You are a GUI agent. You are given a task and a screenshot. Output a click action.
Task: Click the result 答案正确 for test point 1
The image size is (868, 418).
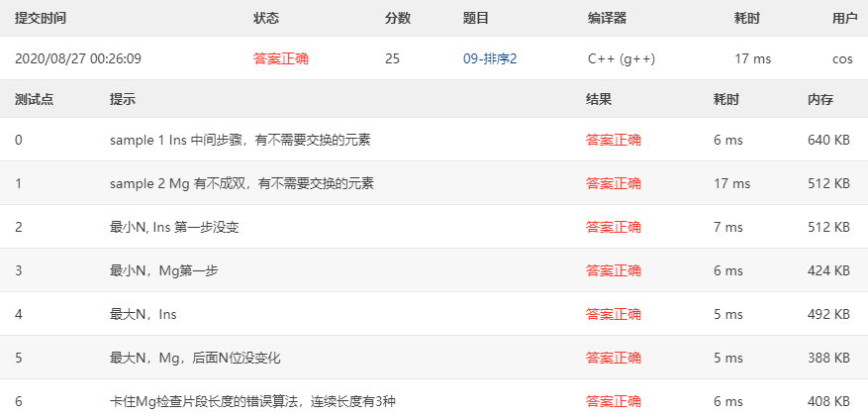click(614, 183)
